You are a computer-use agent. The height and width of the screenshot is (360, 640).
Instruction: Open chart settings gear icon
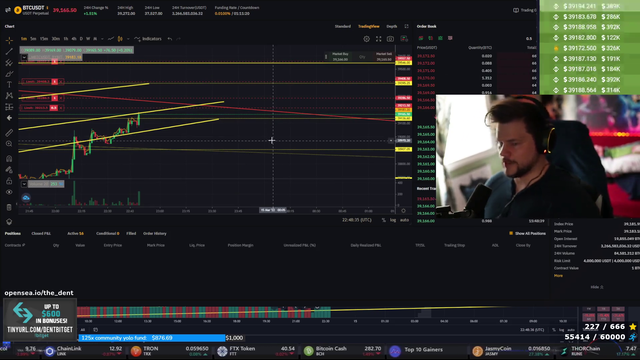[x=367, y=39]
